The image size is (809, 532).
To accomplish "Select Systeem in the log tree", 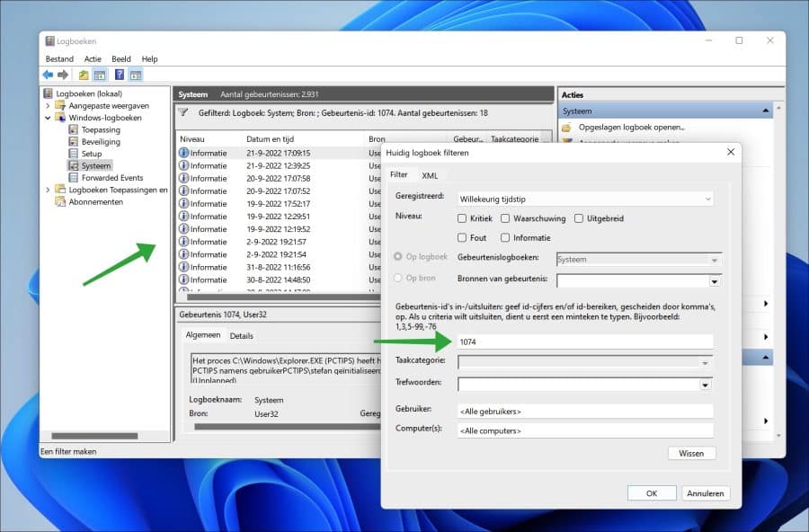I will [x=96, y=165].
